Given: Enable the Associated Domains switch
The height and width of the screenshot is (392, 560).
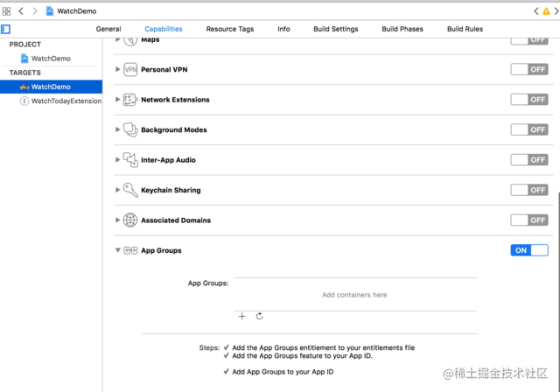Looking at the screenshot, I should (x=529, y=220).
